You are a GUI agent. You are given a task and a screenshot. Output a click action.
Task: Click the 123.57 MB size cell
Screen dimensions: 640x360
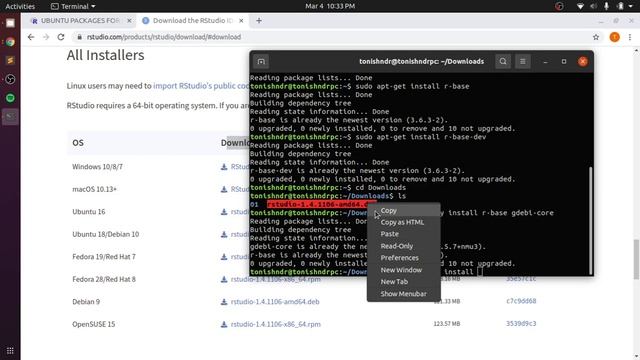point(447,324)
